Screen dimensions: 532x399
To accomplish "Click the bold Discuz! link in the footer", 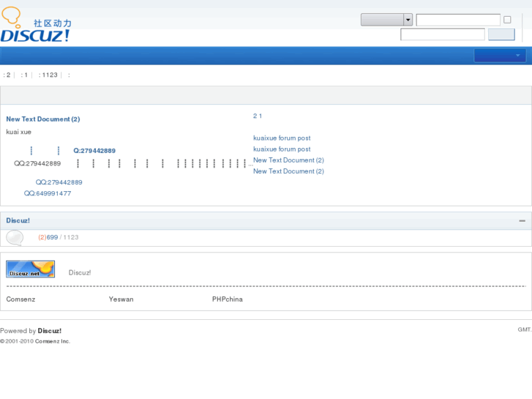I will [x=50, y=331].
